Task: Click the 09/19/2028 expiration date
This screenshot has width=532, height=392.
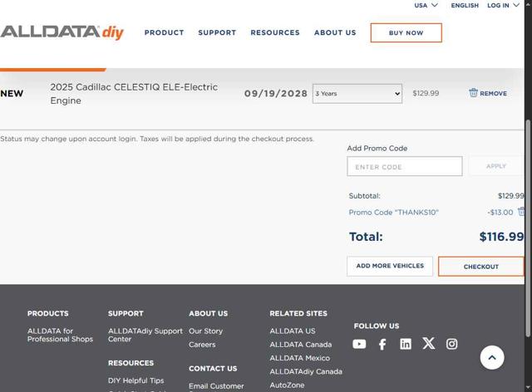Action: click(276, 94)
